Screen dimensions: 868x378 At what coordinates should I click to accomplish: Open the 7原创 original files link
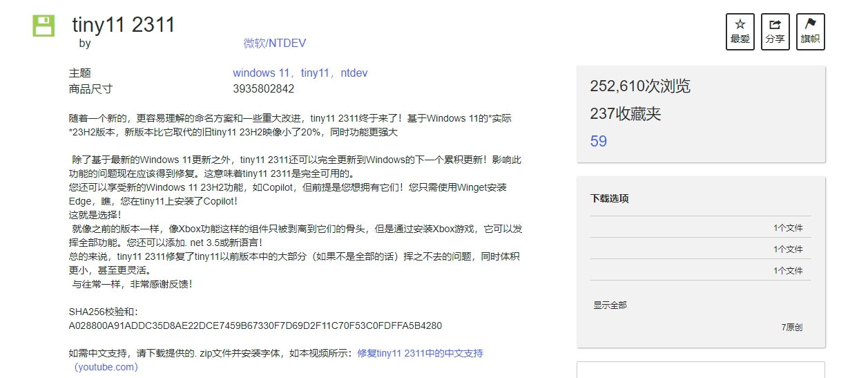coord(791,327)
